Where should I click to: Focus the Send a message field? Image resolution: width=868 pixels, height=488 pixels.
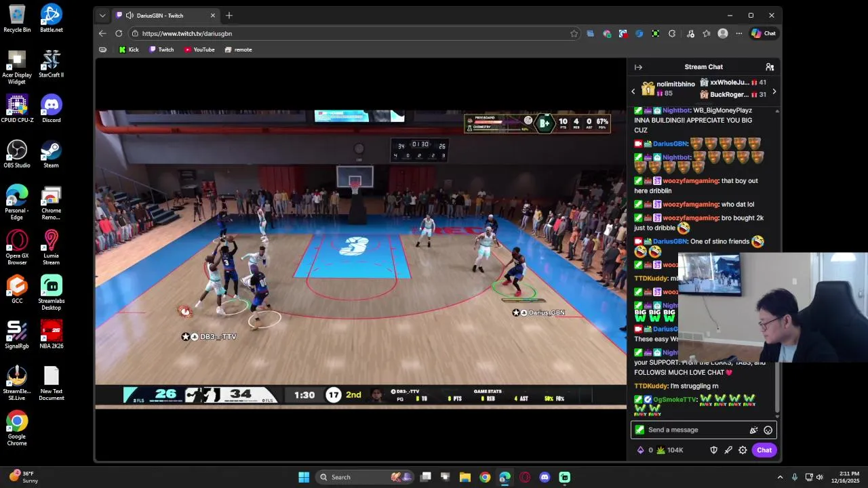(703, 430)
